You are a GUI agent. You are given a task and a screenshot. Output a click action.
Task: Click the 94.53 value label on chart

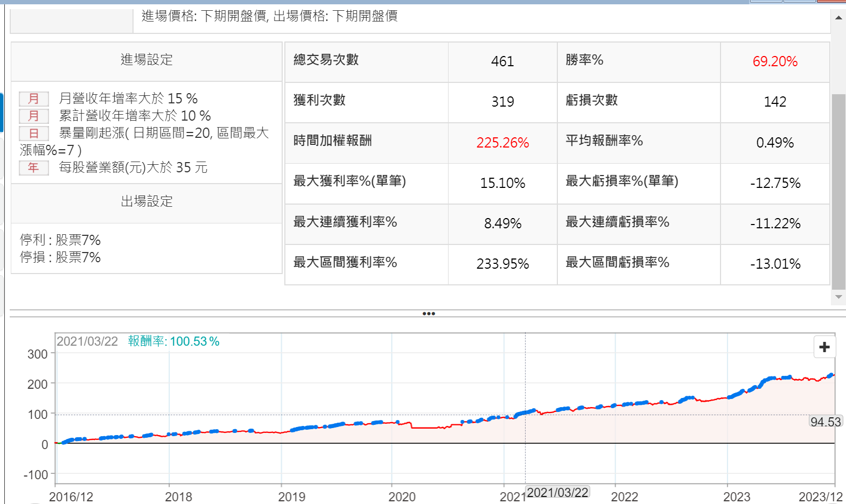[825, 422]
